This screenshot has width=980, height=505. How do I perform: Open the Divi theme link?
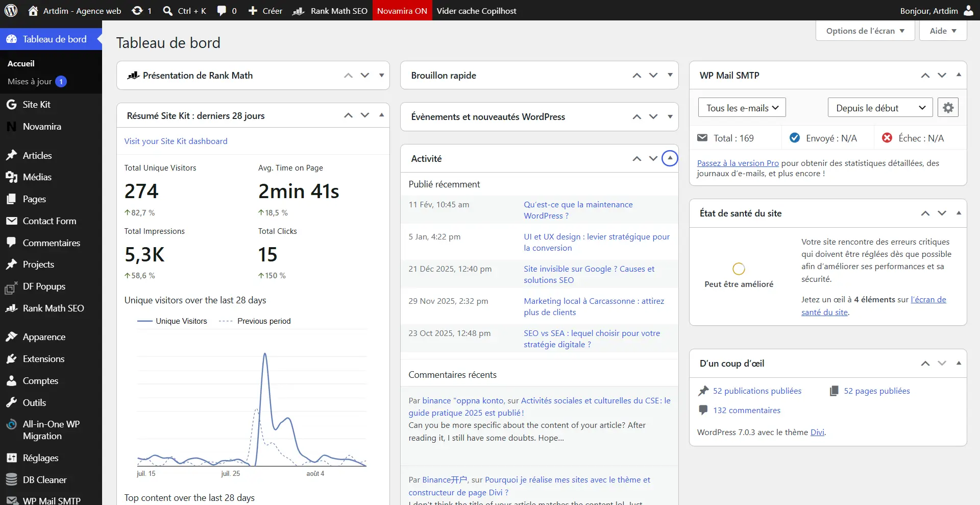click(817, 432)
